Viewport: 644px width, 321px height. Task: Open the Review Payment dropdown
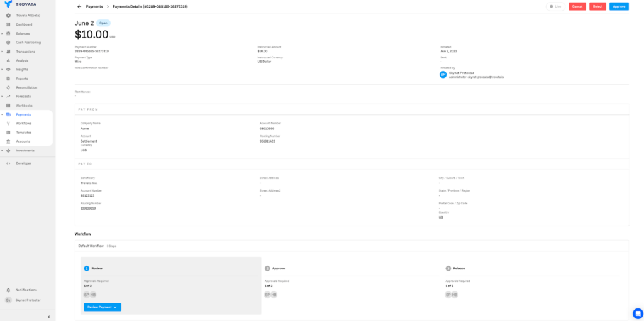[103, 307]
